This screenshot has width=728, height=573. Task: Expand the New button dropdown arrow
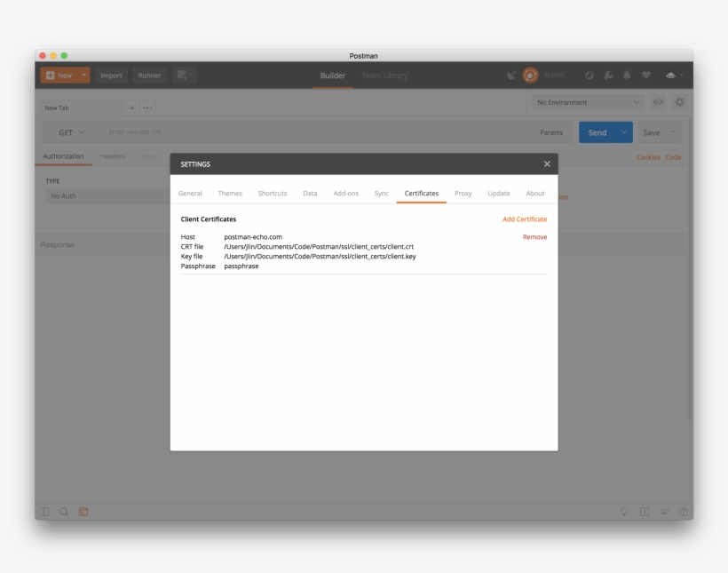(84, 76)
